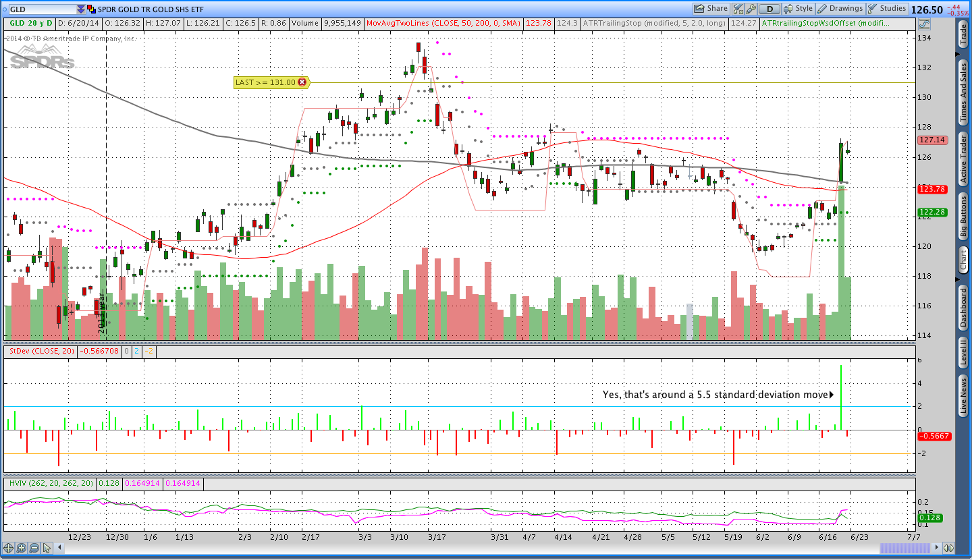The image size is (972, 560).
Task: Click the L: 126.21 low value
Action: point(205,23)
